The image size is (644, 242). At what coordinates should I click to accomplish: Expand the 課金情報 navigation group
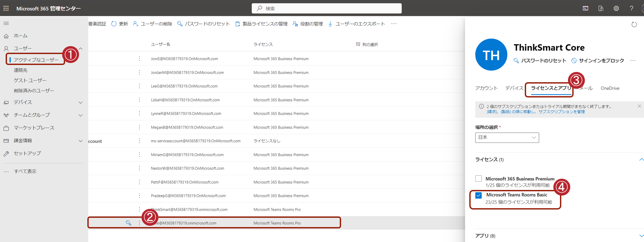(80, 141)
